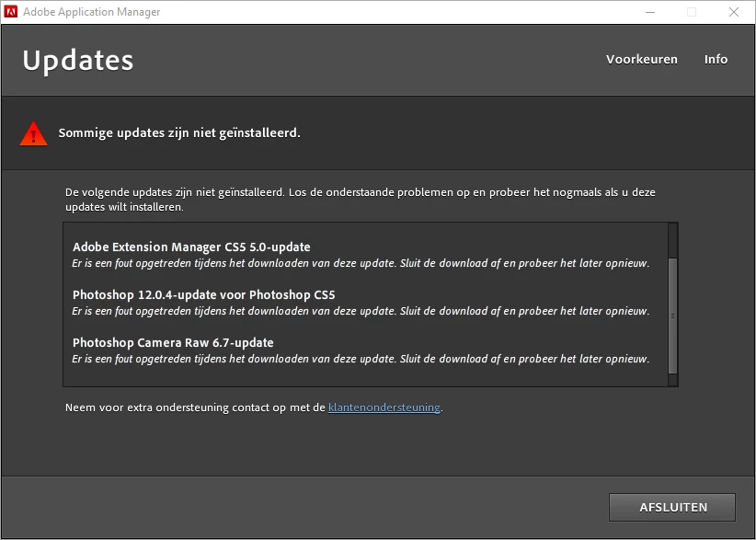The image size is (756, 540).
Task: Click the red warning triangle icon
Action: point(33,133)
